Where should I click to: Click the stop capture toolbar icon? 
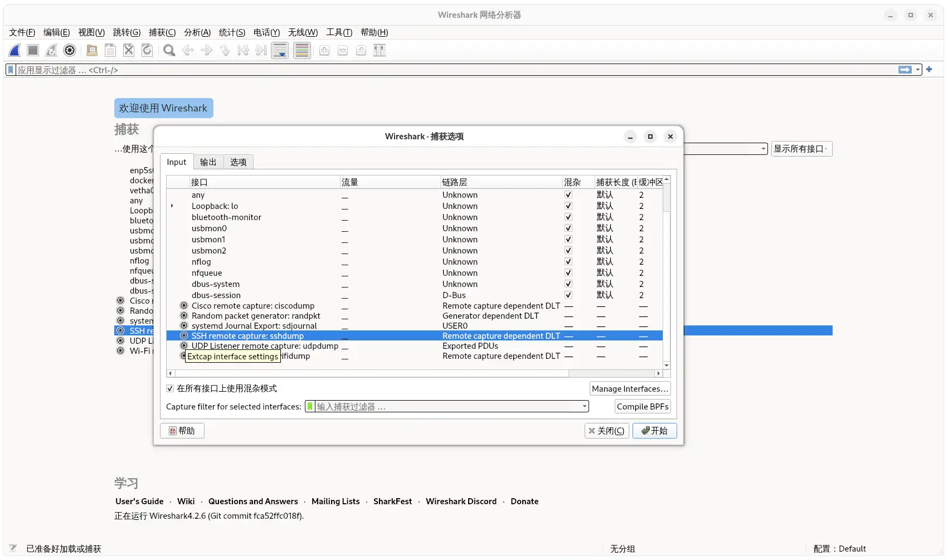pyautogui.click(x=33, y=51)
